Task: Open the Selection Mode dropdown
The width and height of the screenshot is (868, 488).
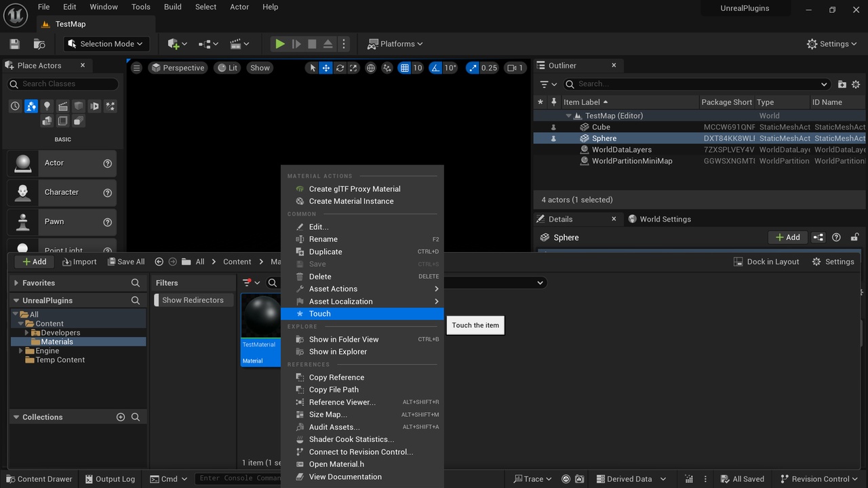Action: pyautogui.click(x=107, y=44)
